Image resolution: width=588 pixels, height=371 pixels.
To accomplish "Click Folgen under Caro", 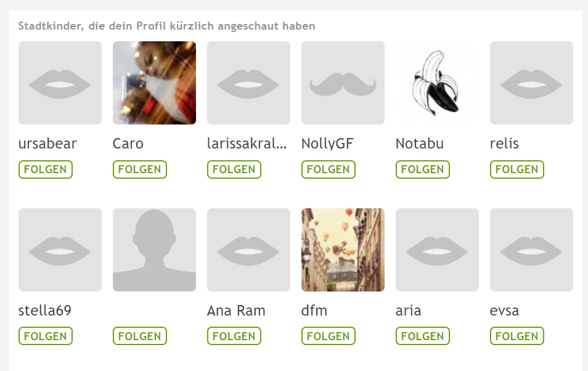I will coord(139,169).
